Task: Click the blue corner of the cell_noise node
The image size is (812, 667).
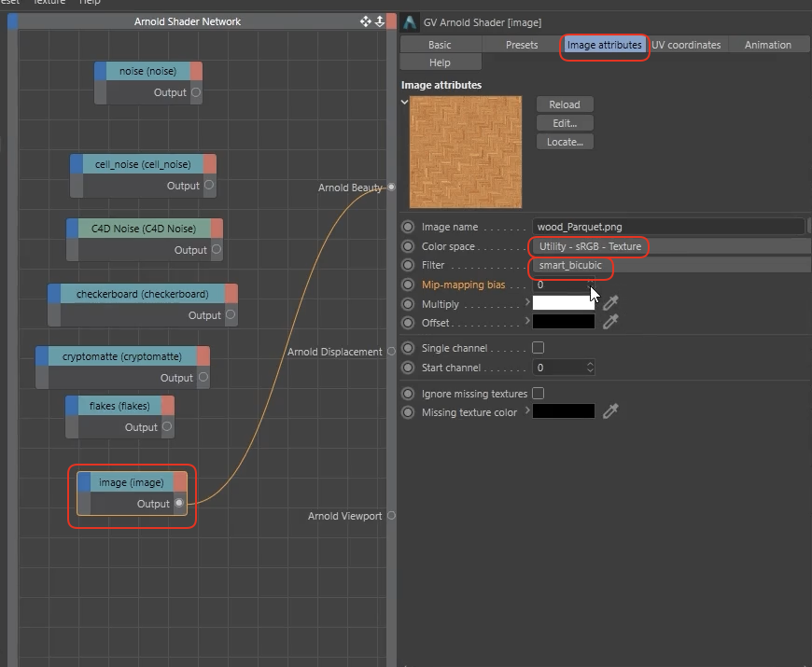Action: pos(77,163)
